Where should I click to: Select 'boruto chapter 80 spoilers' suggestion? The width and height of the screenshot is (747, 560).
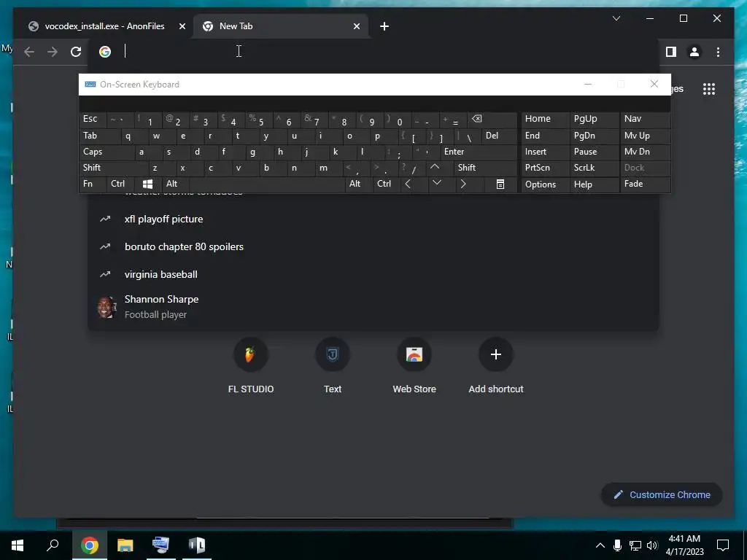pos(373,246)
